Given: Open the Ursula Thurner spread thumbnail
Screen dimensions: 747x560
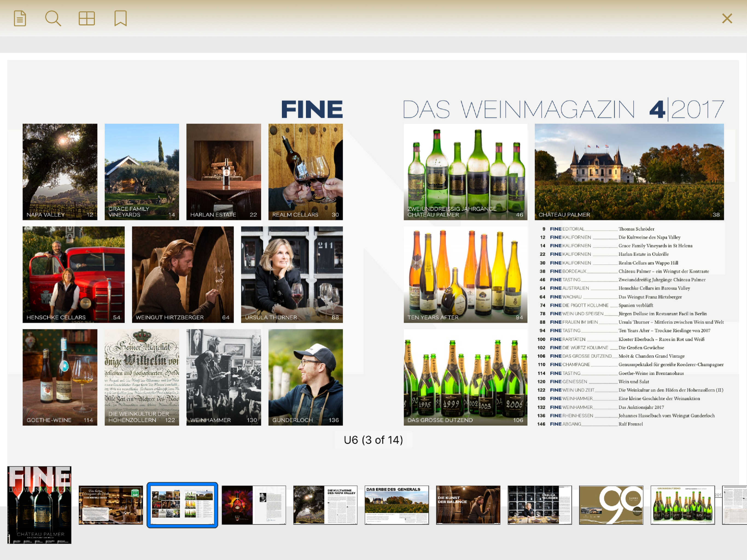Looking at the screenshot, I should tap(540, 505).
